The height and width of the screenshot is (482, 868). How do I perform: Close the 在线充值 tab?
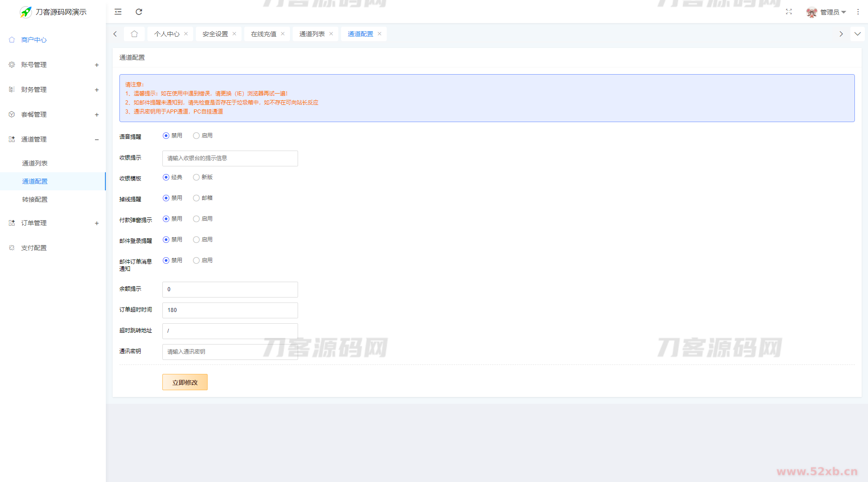click(x=283, y=34)
